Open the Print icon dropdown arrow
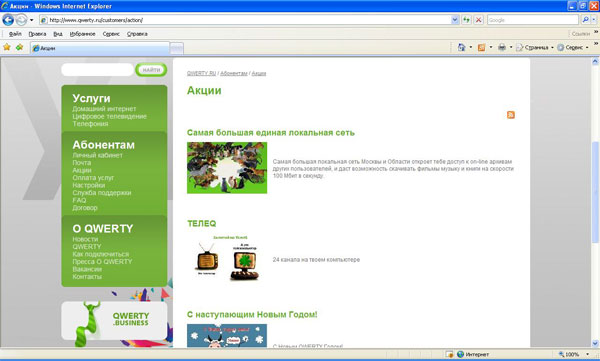This screenshot has height=361, width=600. (511, 47)
